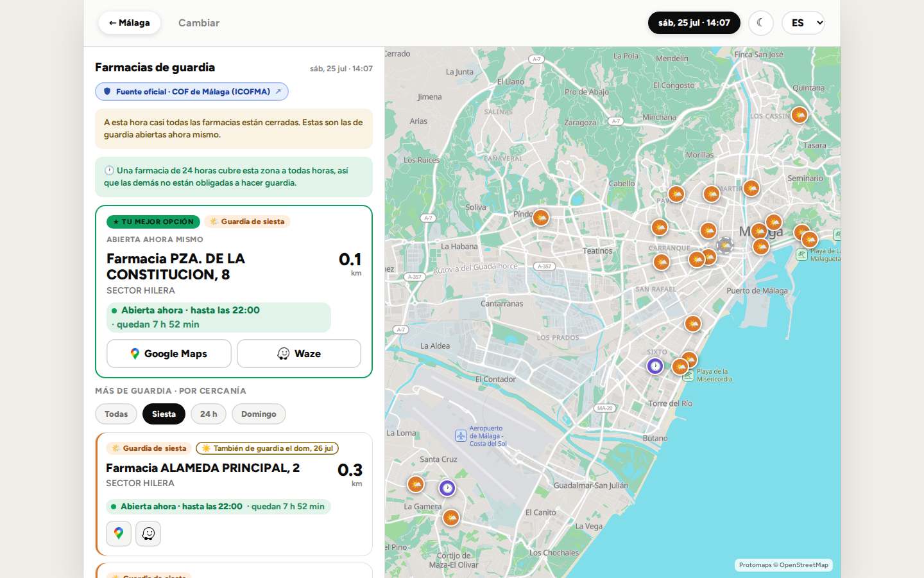Click the Puerto de Málaga map label
This screenshot has height=578, width=924.
(757, 291)
